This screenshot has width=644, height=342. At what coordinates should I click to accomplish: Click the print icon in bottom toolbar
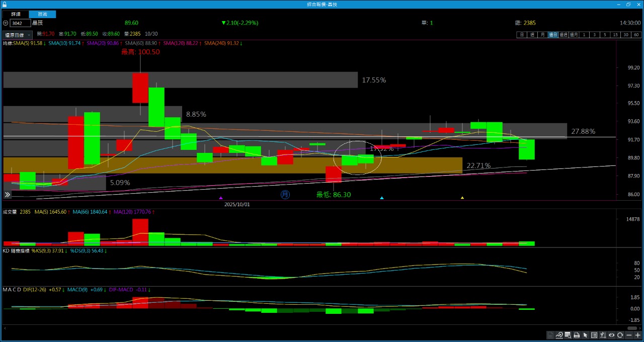click(x=577, y=335)
